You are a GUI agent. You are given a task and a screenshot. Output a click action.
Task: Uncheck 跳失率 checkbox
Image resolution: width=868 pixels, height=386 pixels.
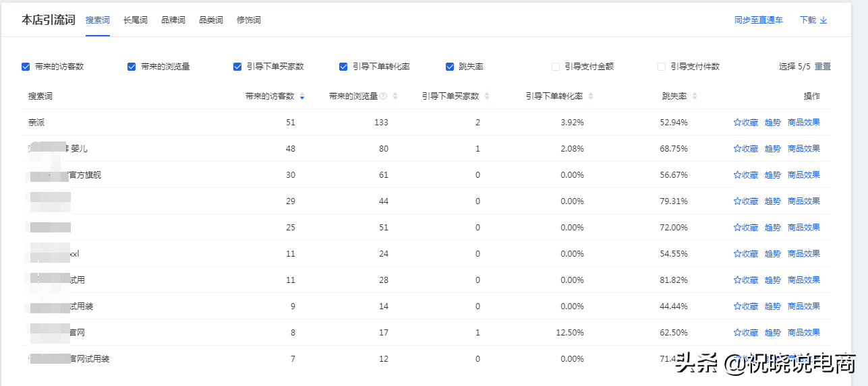(450, 67)
